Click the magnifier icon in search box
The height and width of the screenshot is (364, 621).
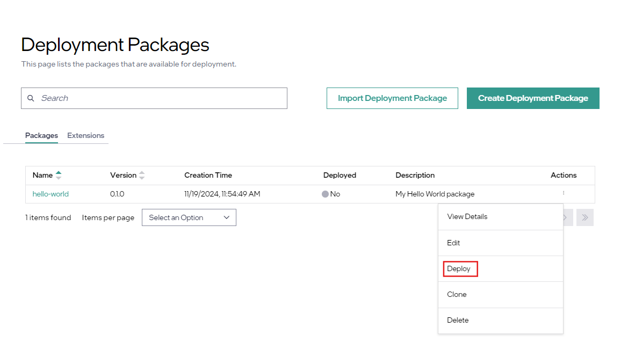click(x=31, y=98)
